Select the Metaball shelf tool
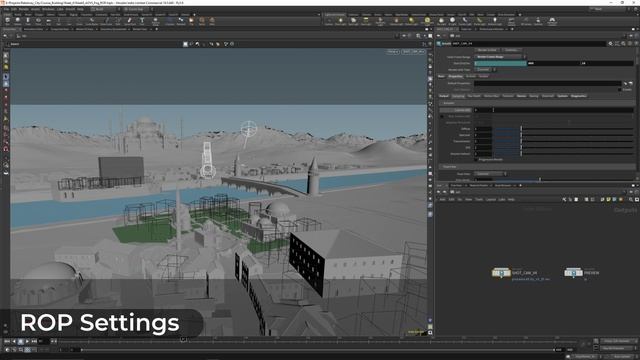Image resolution: width=640 pixels, height=360 pixels. (x=181, y=21)
